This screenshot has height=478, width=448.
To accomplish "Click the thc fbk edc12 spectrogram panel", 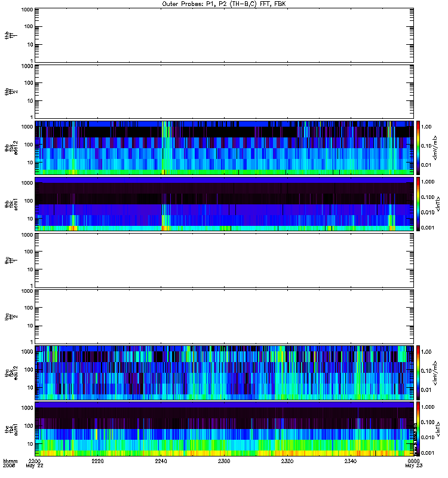I will 224,372.
